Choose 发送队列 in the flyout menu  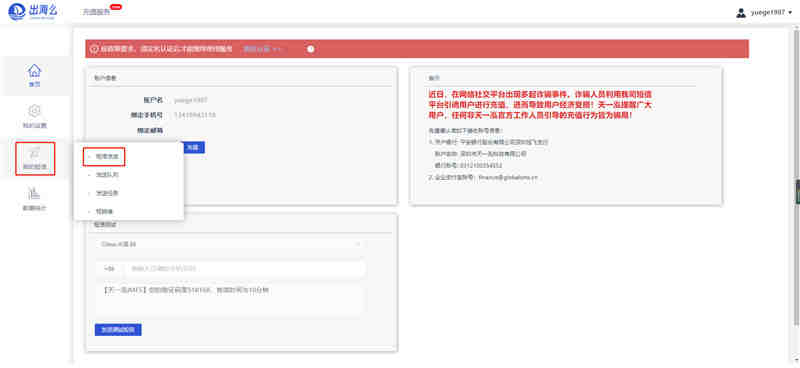tap(107, 175)
